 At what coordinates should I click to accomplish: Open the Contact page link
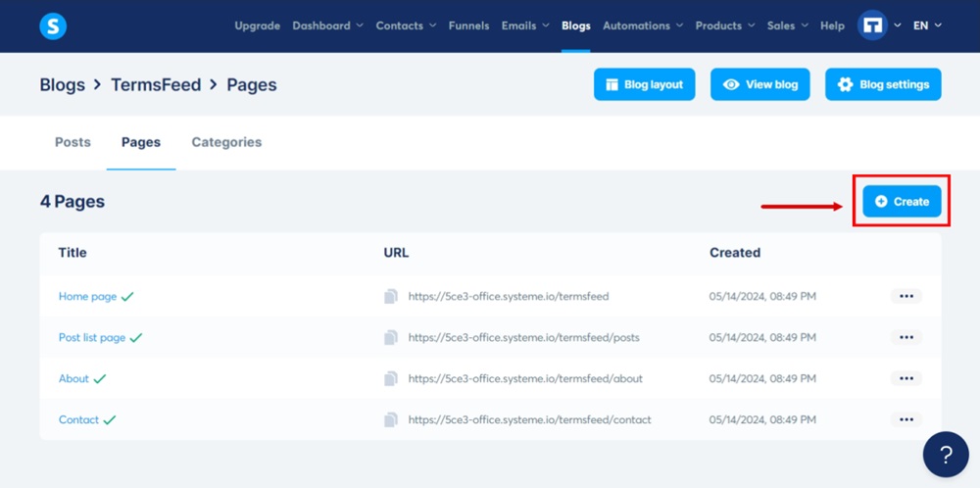click(78, 419)
